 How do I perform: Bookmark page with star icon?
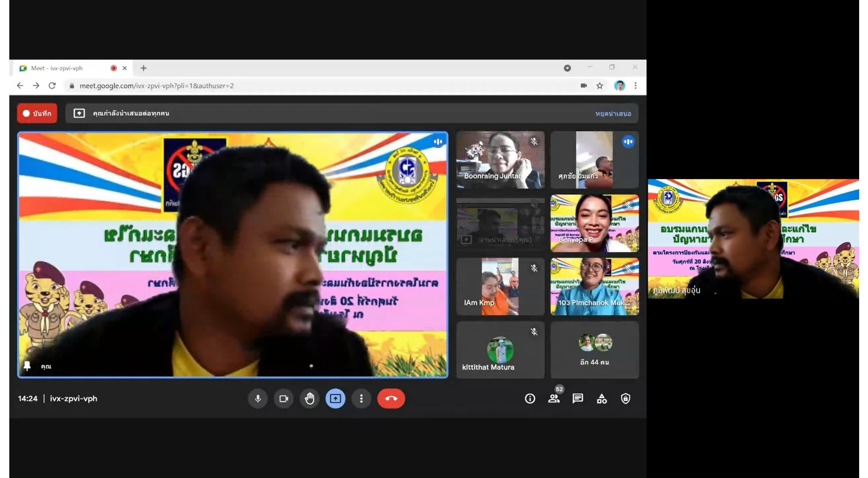[x=600, y=86]
